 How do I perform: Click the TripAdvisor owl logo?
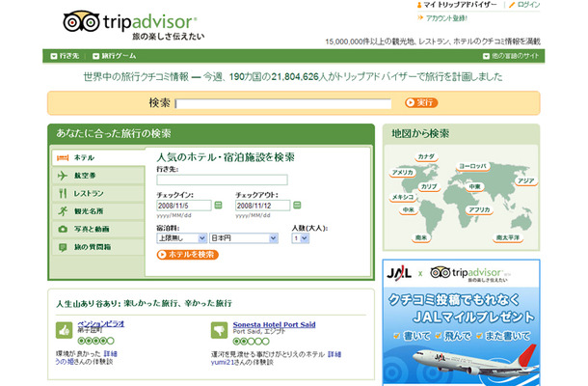[x=81, y=21]
